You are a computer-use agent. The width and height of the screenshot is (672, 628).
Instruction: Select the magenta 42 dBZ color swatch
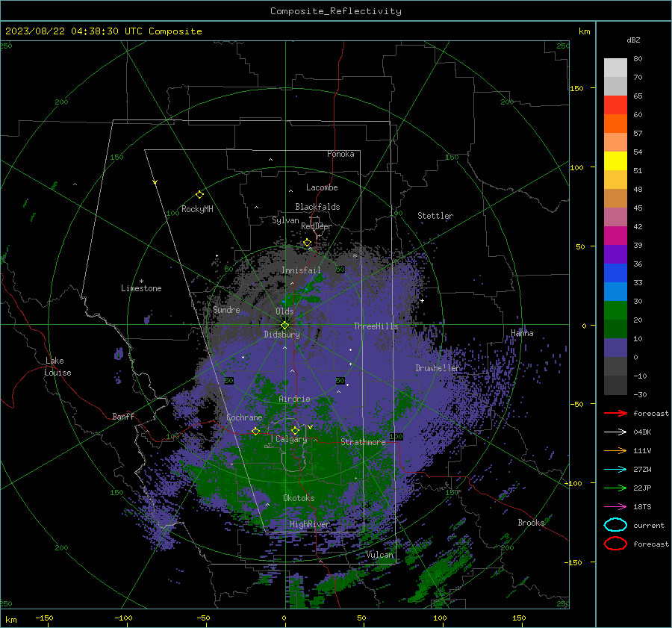pyautogui.click(x=615, y=236)
